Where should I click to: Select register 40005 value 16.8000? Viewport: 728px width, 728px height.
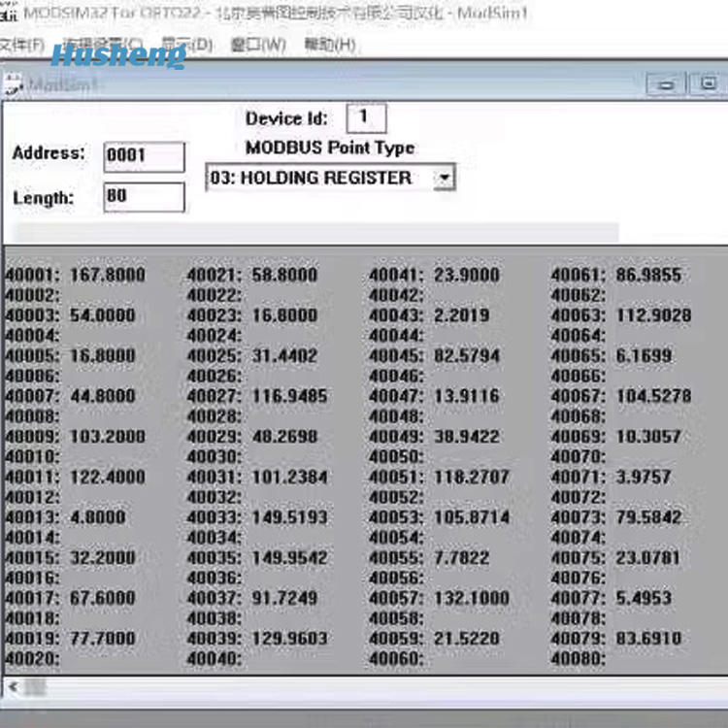pos(103,355)
